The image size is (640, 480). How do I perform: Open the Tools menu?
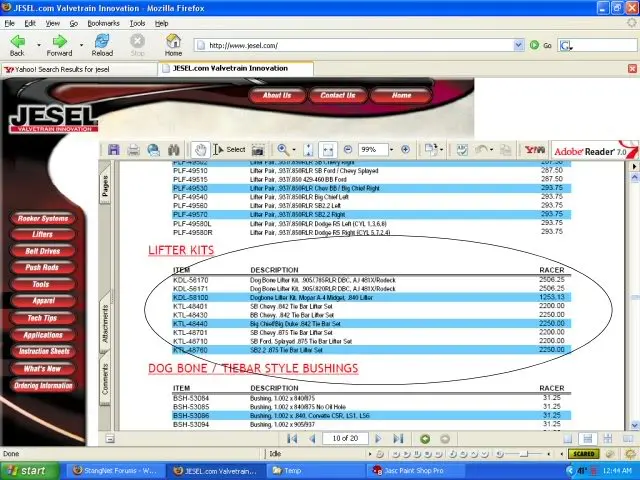[x=138, y=23]
